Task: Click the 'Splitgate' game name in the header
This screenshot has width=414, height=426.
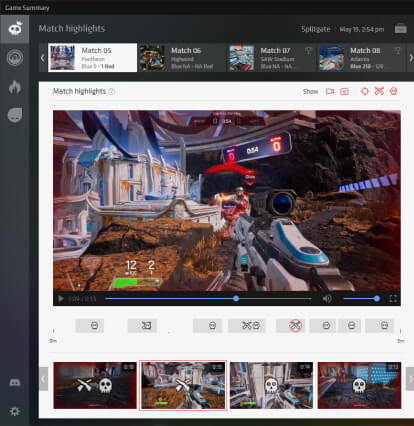Action: [316, 29]
